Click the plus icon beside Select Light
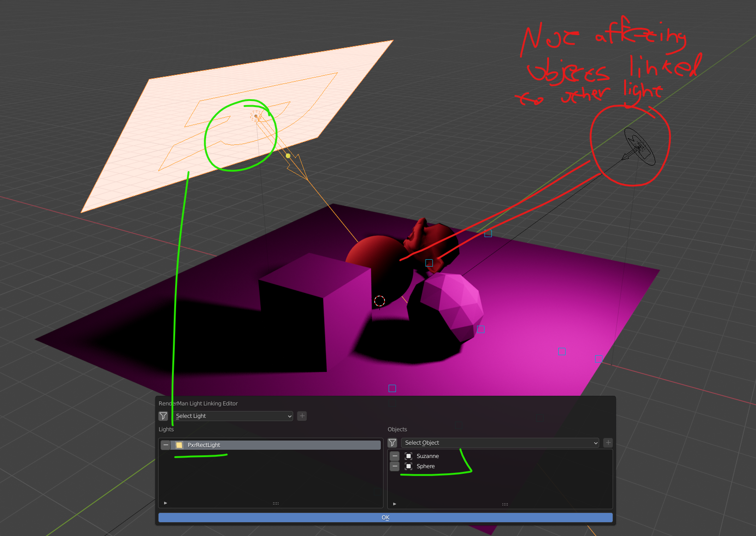The image size is (756, 536). pyautogui.click(x=301, y=416)
